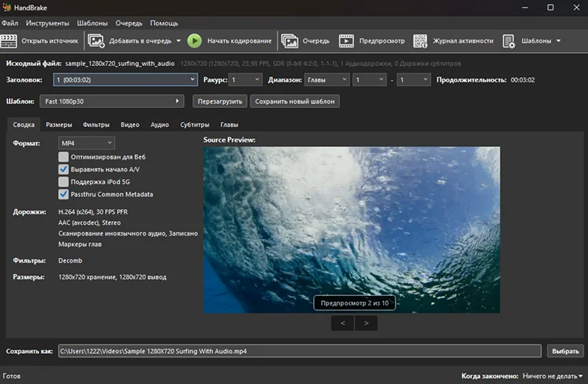Switch to the Главы tab
The height and width of the screenshot is (384, 588).
229,125
